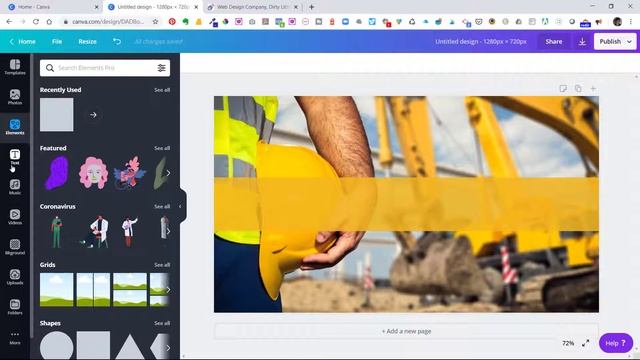
Task: Add page using plus icon above canvas
Action: (593, 89)
